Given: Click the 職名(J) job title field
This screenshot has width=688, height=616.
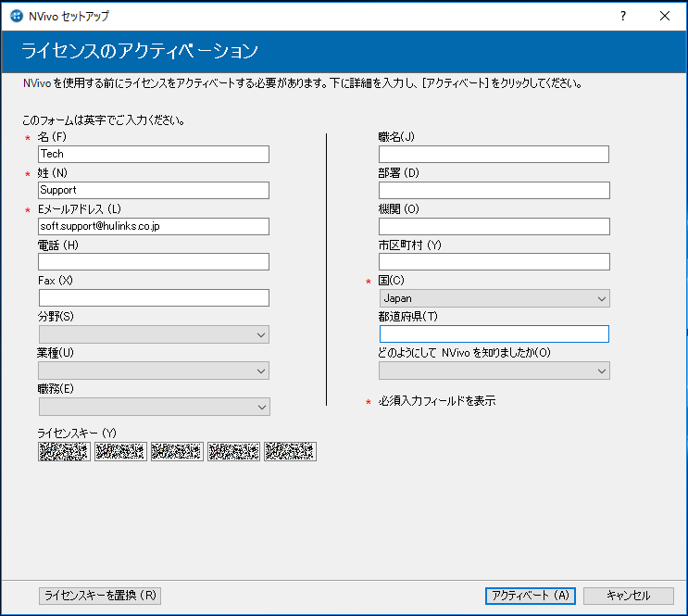Looking at the screenshot, I should (494, 154).
